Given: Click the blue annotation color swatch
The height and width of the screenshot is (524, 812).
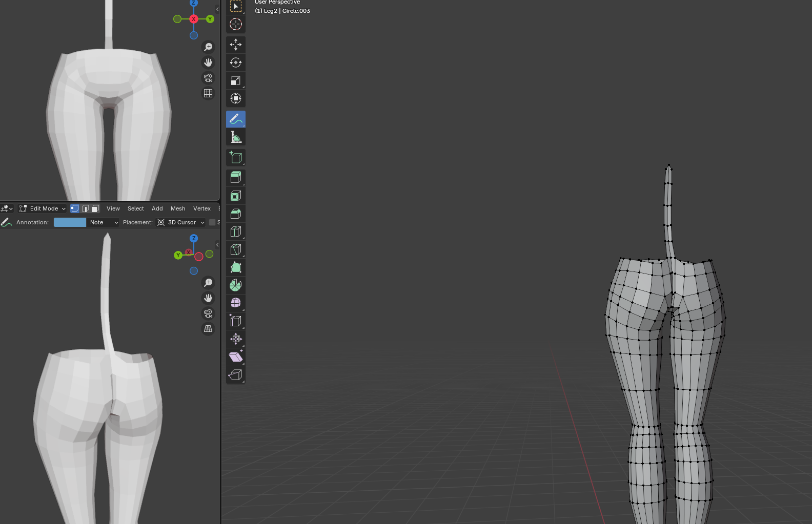Looking at the screenshot, I should 70,222.
